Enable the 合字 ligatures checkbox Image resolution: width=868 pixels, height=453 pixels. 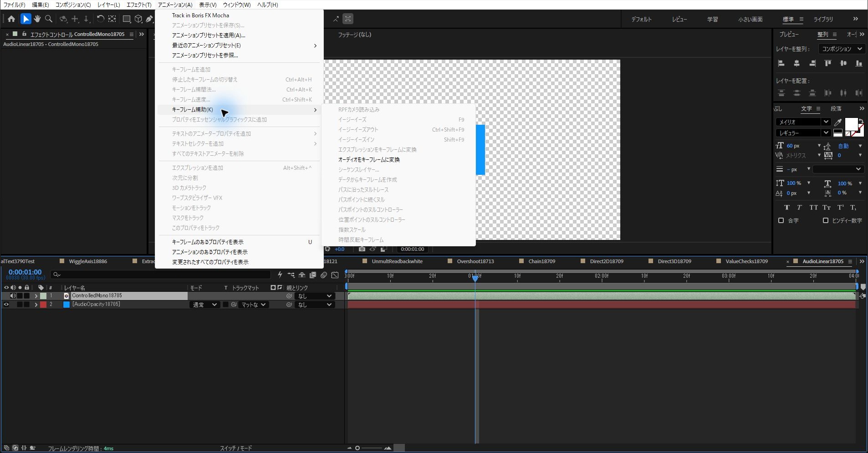(781, 220)
